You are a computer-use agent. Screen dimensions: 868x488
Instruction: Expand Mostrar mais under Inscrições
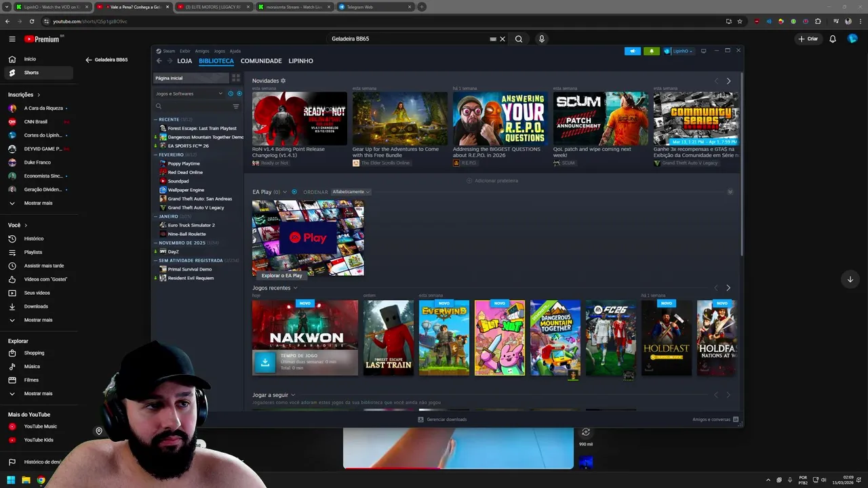click(38, 203)
